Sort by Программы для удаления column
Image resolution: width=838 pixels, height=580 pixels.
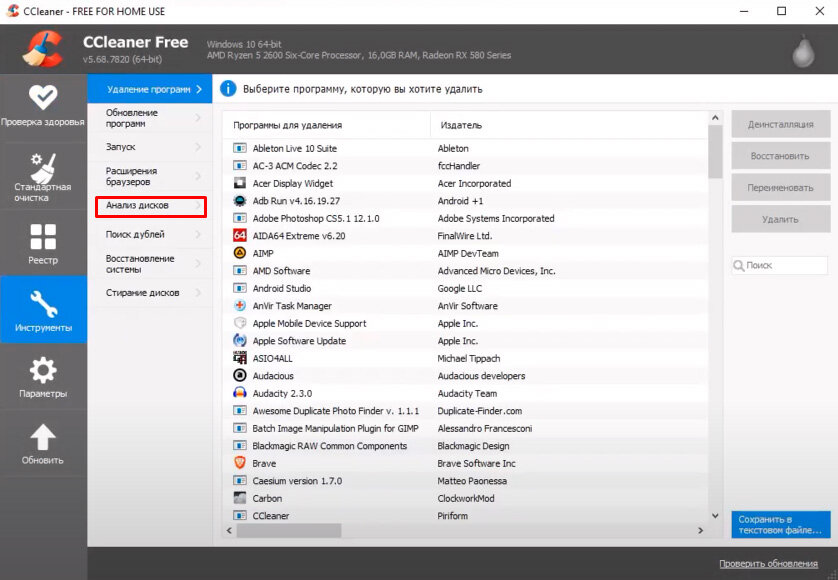tap(326, 125)
